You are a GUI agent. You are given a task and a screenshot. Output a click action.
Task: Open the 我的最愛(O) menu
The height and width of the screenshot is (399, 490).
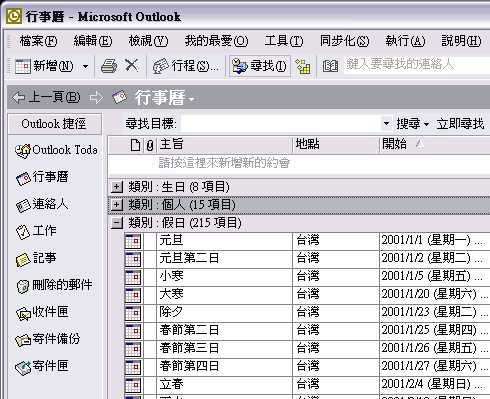(217, 41)
